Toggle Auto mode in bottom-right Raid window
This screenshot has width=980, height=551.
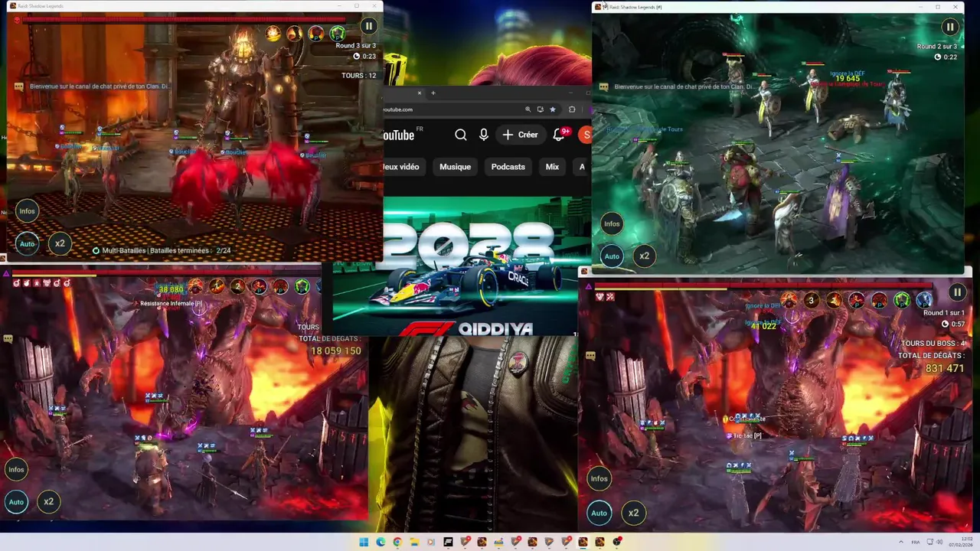tap(599, 513)
